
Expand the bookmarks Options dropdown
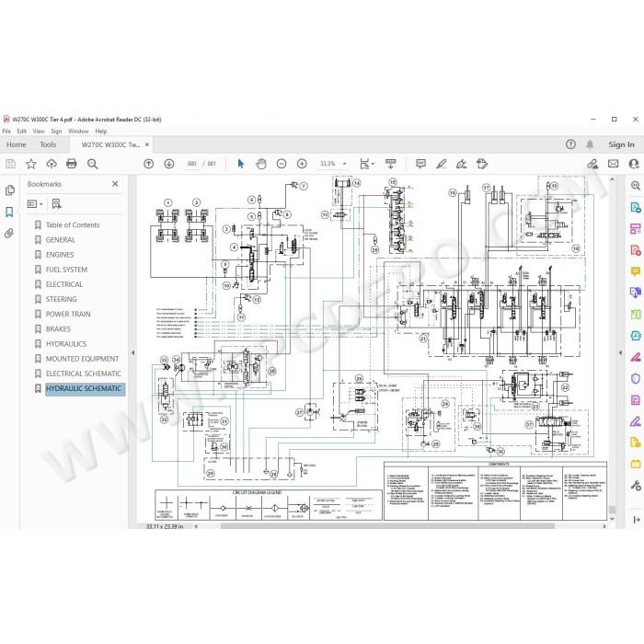point(35,204)
